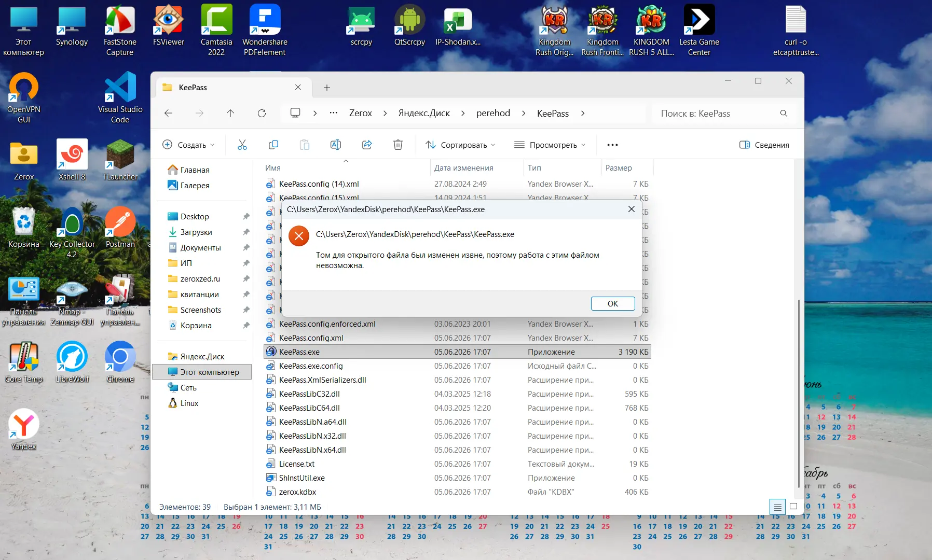Toggle the Сведения details pane
The height and width of the screenshot is (560, 932).
tap(764, 145)
